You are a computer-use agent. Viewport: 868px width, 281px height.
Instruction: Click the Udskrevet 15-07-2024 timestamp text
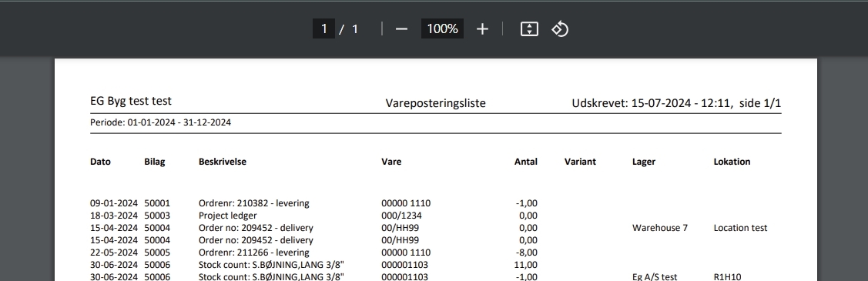point(676,103)
